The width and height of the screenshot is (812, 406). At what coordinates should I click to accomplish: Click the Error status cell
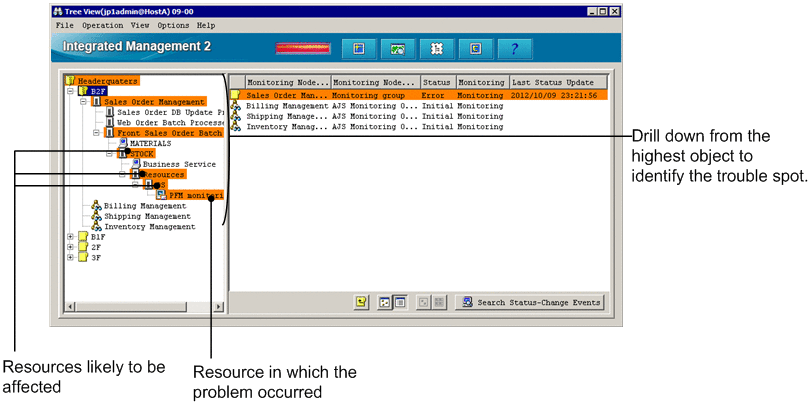pos(433,95)
